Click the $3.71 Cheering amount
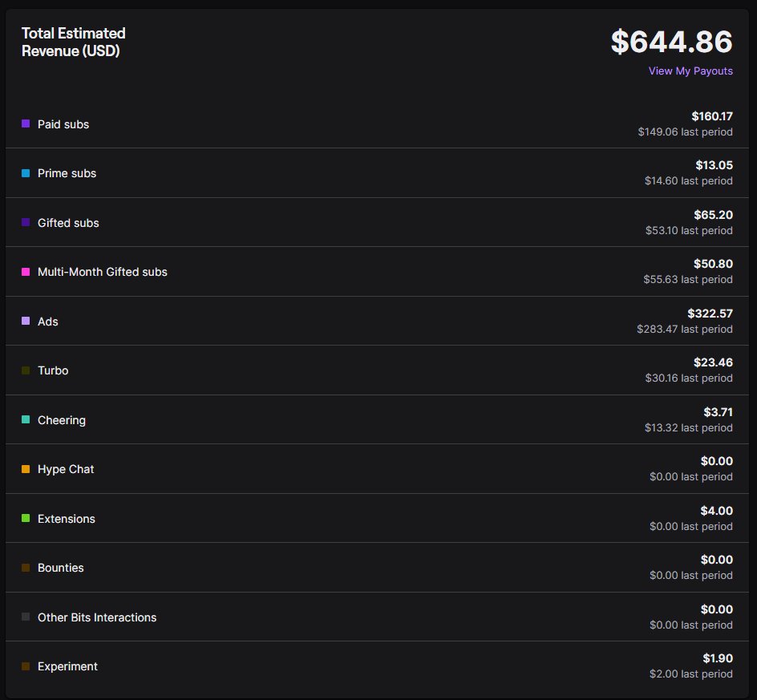 718,412
